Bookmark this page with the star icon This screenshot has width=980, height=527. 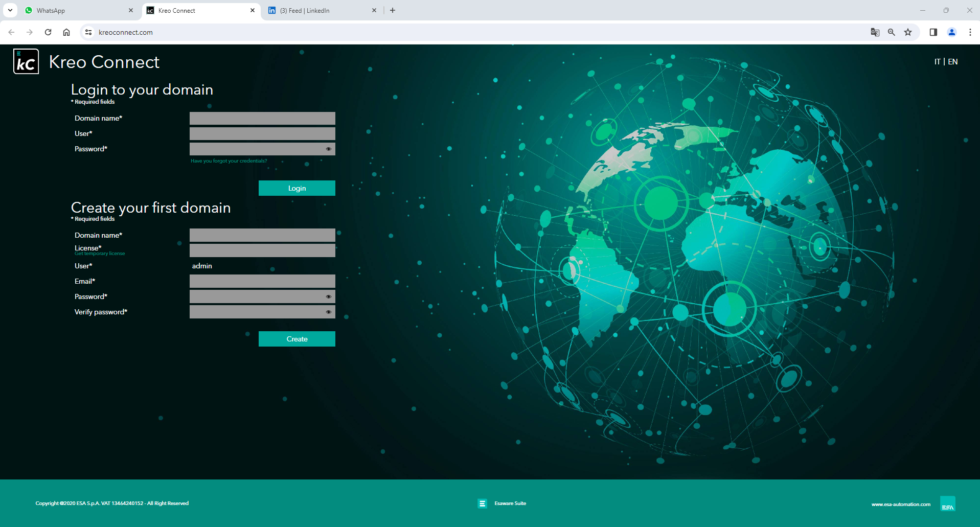pyautogui.click(x=907, y=32)
